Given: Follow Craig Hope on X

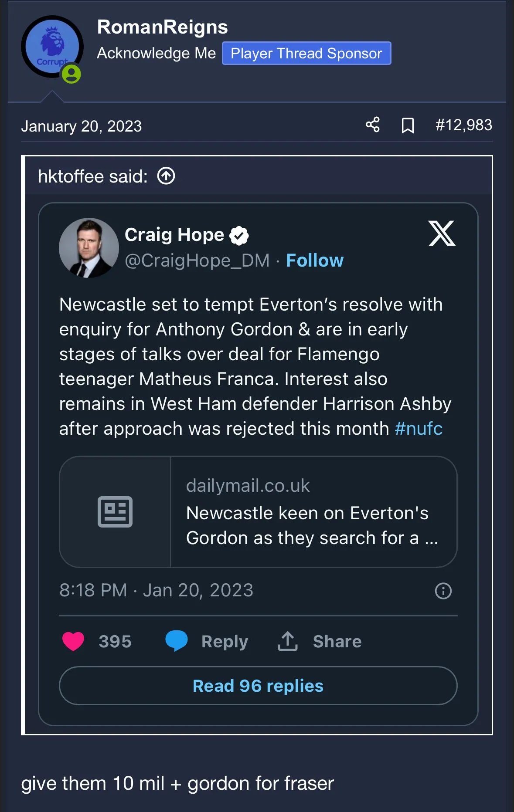Looking at the screenshot, I should pos(315,261).
